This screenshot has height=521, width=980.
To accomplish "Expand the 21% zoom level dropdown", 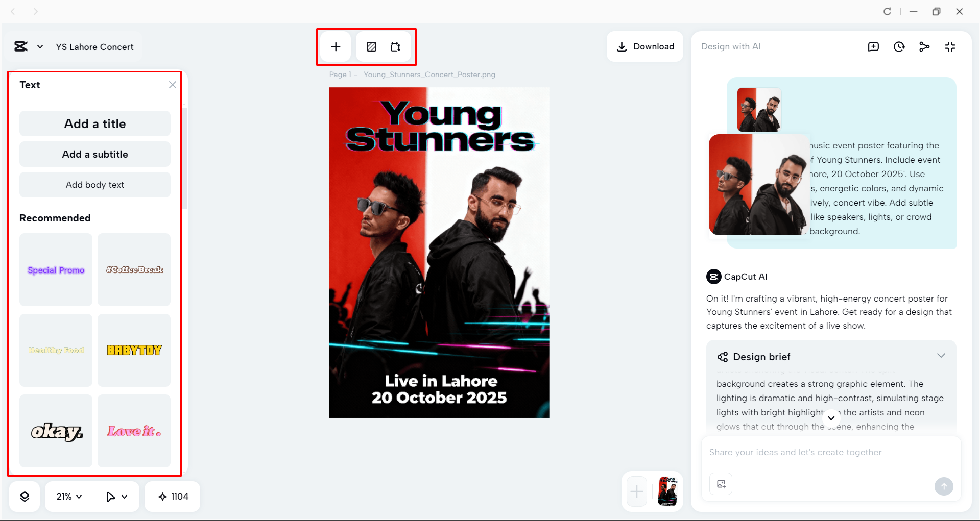I will click(x=68, y=496).
